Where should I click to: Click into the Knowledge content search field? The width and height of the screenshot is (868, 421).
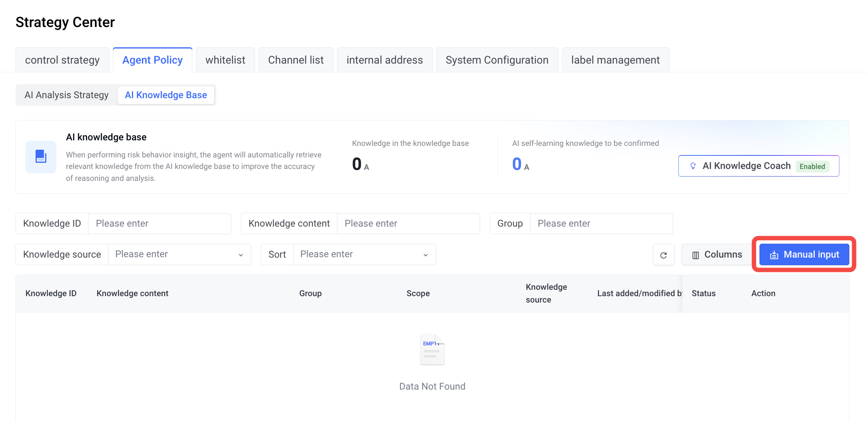click(x=408, y=223)
